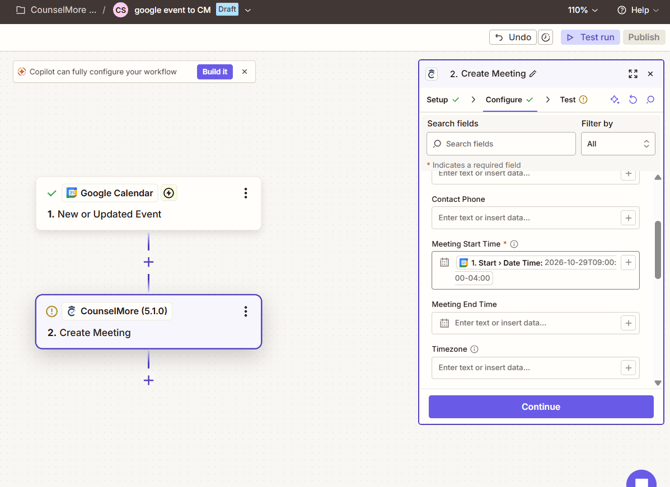Switch to the Configure tab
Viewport: 670px width, 487px height.
coord(509,100)
